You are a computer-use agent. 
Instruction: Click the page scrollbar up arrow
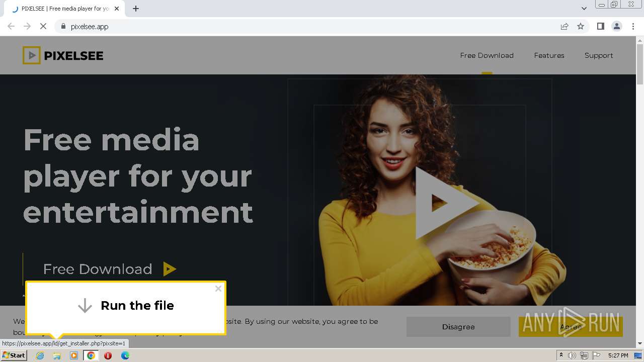click(x=640, y=40)
